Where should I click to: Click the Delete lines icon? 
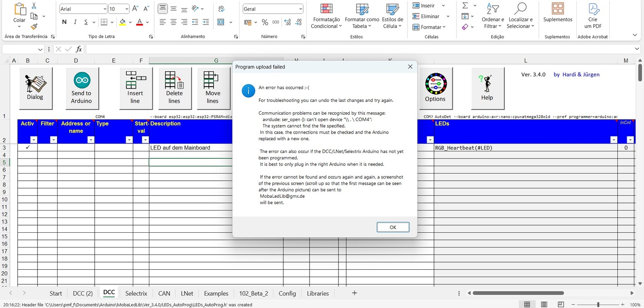coord(174,80)
